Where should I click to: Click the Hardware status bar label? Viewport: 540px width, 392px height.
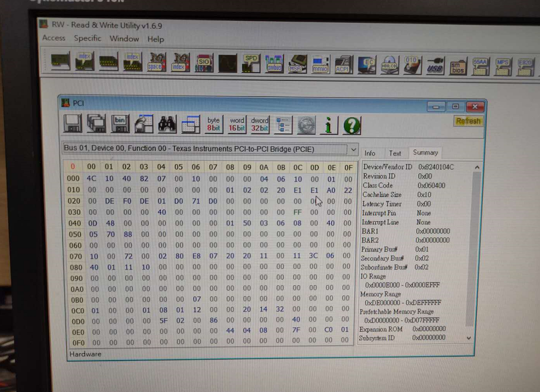pos(85,354)
